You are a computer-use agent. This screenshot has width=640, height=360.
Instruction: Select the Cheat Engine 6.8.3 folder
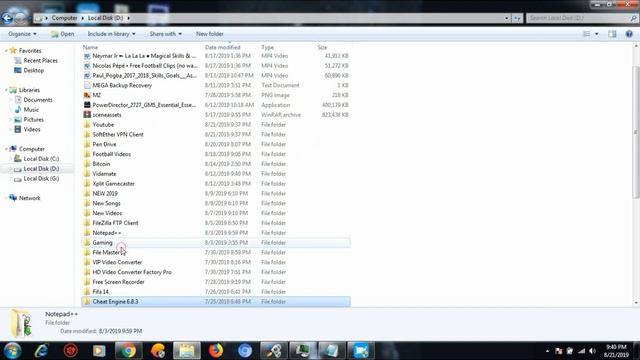point(115,301)
